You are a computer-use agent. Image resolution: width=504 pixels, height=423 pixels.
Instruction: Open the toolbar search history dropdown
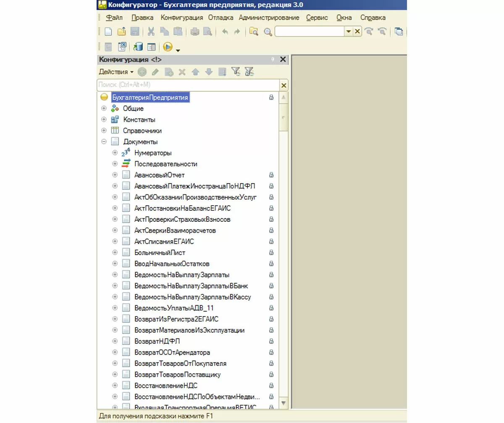[x=349, y=32]
